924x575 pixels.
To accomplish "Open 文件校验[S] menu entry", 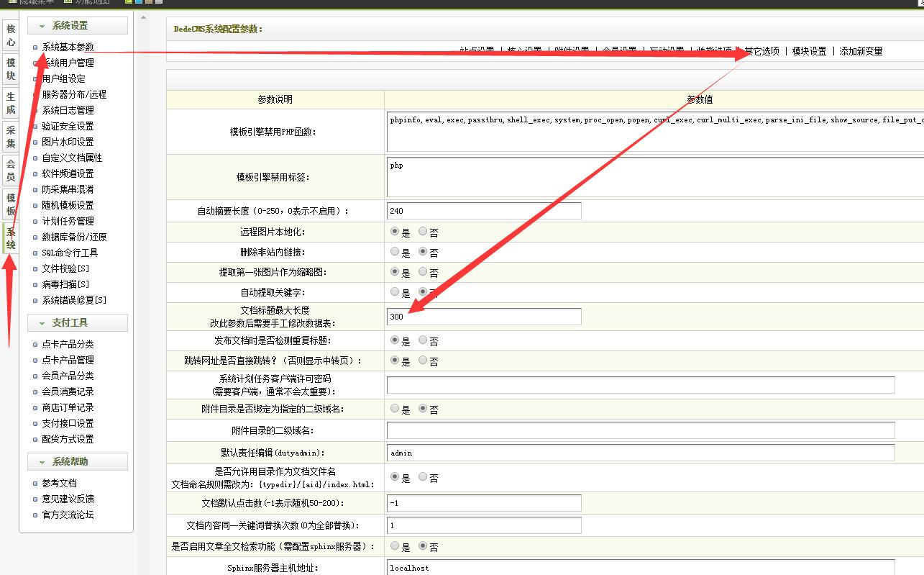I will pyautogui.click(x=65, y=268).
